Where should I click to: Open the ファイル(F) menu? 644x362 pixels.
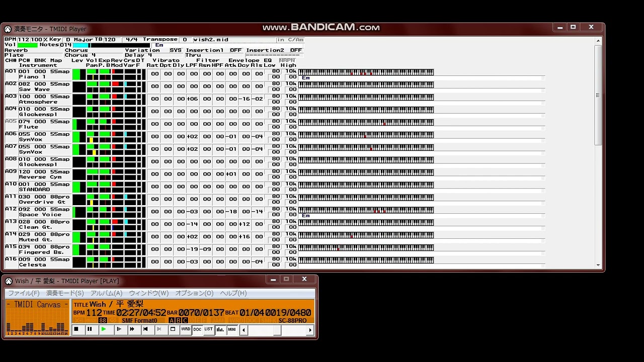pyautogui.click(x=24, y=293)
